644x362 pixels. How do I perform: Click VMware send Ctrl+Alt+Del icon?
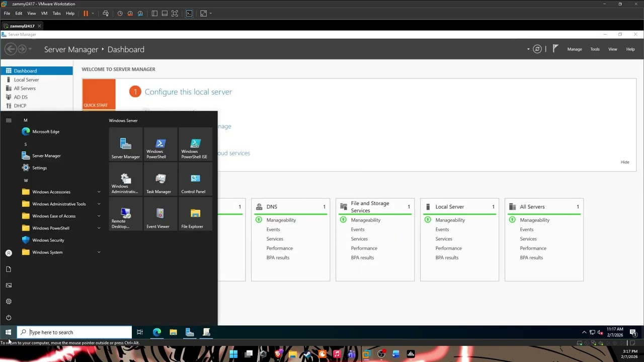tap(106, 14)
